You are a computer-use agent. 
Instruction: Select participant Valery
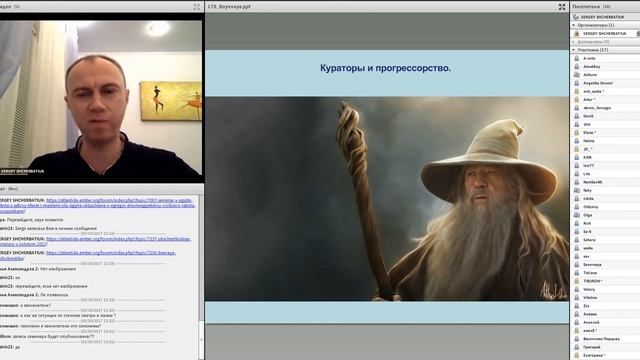pos(605,289)
